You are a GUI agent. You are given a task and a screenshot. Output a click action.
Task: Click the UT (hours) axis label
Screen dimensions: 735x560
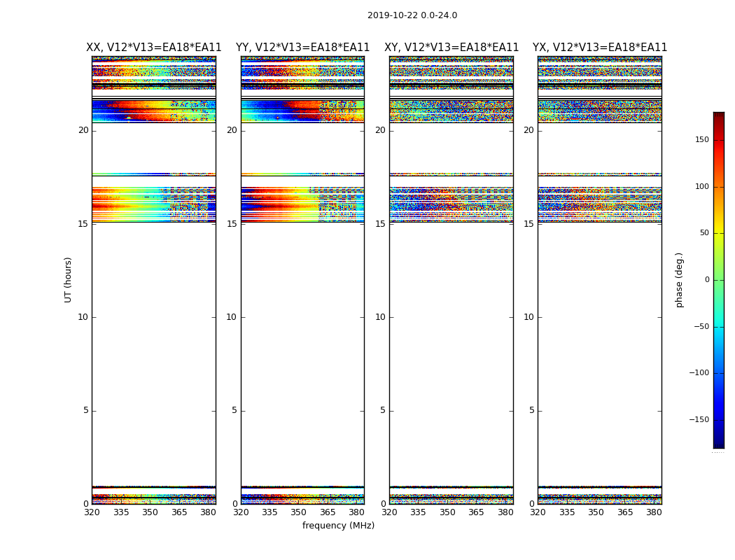point(68,280)
